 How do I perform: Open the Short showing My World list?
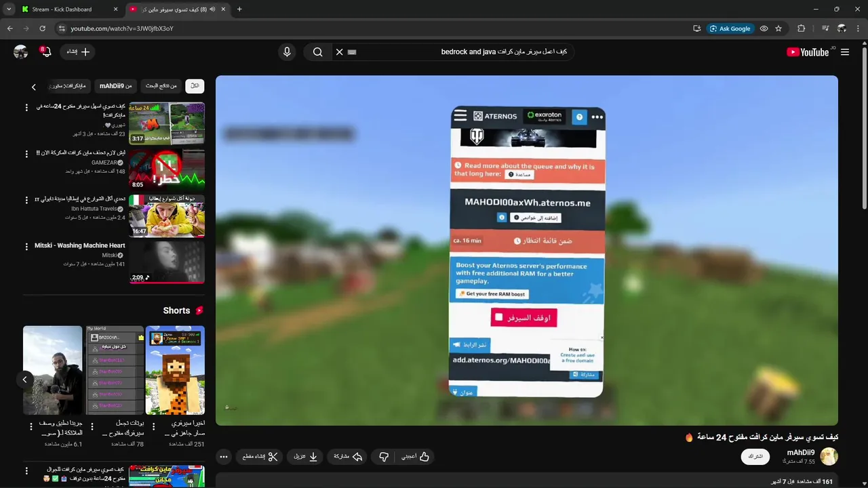[115, 370]
